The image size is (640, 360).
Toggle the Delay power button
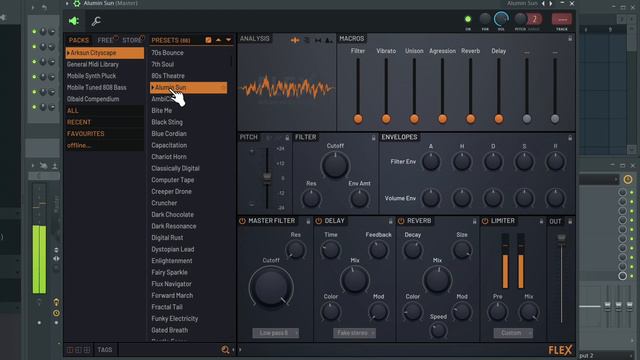click(x=319, y=221)
